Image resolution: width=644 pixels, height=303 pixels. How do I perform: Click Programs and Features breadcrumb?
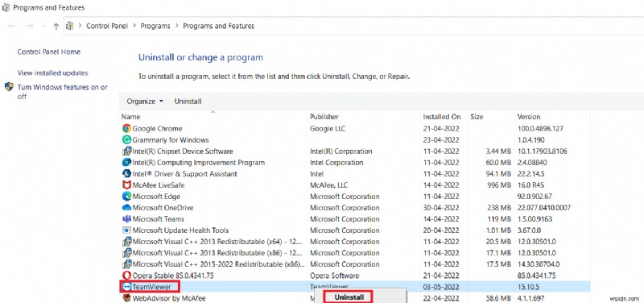point(218,26)
